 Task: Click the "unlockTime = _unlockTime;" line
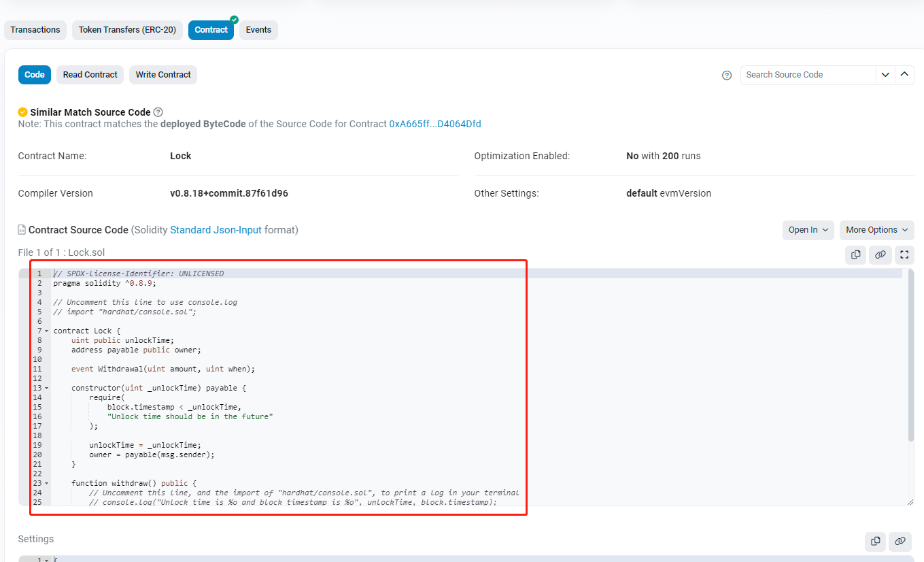145,445
